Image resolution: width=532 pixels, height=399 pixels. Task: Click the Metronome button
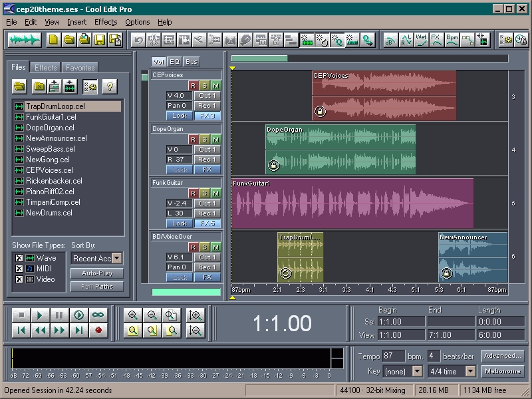point(503,371)
